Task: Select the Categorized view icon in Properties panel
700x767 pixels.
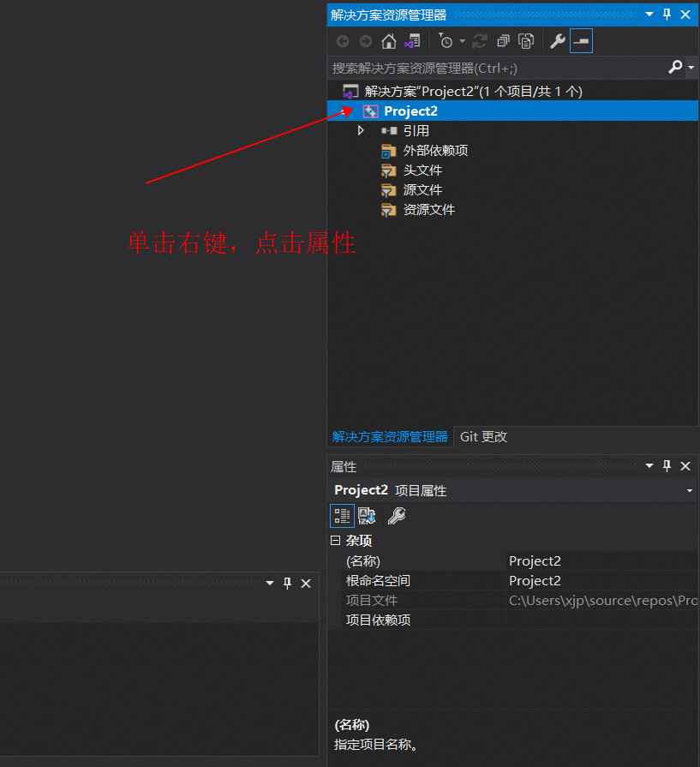Action: (x=342, y=515)
